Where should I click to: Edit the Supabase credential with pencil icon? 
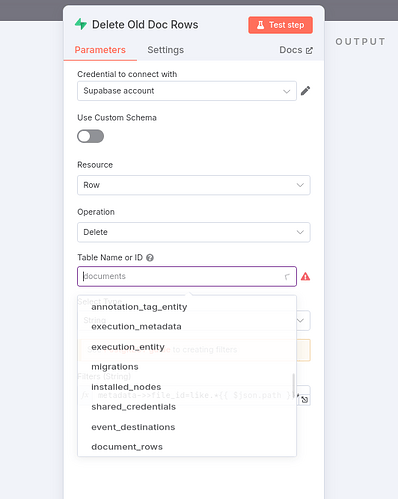pyautogui.click(x=305, y=91)
